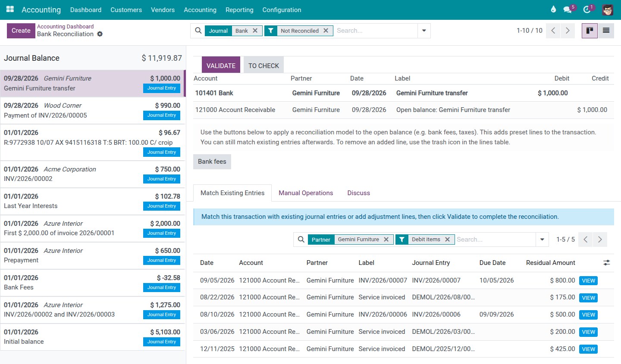The image size is (621, 364).
Task: Open Journal Entry for Bank Fees line
Action: (x=162, y=288)
